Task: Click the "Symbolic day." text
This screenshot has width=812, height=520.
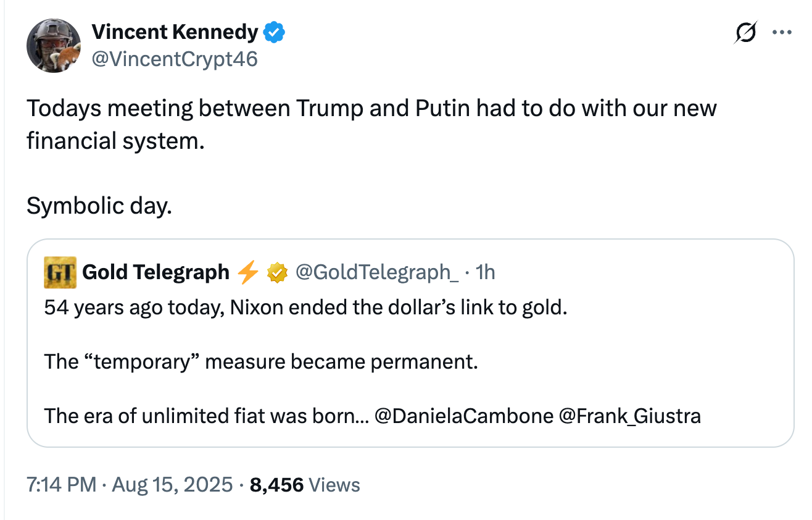Action: (99, 206)
